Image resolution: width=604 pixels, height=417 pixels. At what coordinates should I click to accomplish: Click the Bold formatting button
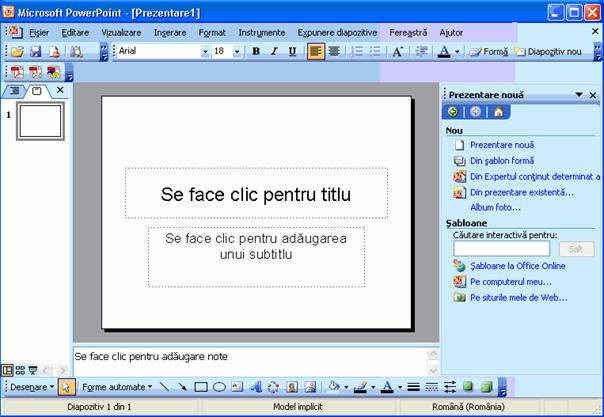(256, 51)
